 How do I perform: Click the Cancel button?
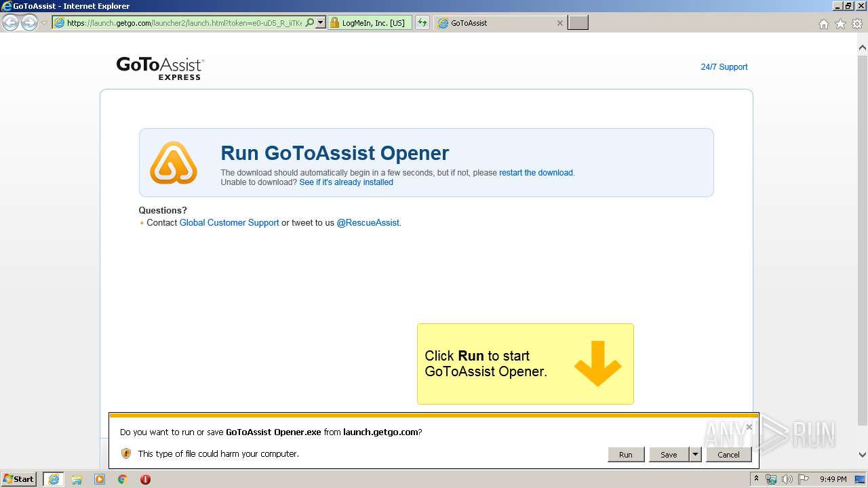click(x=728, y=454)
